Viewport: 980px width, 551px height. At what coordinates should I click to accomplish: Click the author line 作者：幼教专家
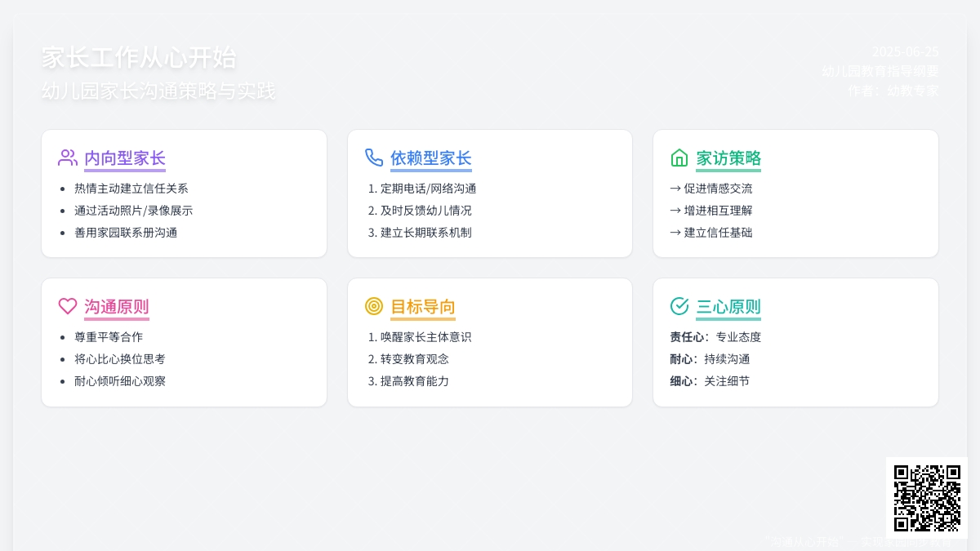pyautogui.click(x=893, y=91)
